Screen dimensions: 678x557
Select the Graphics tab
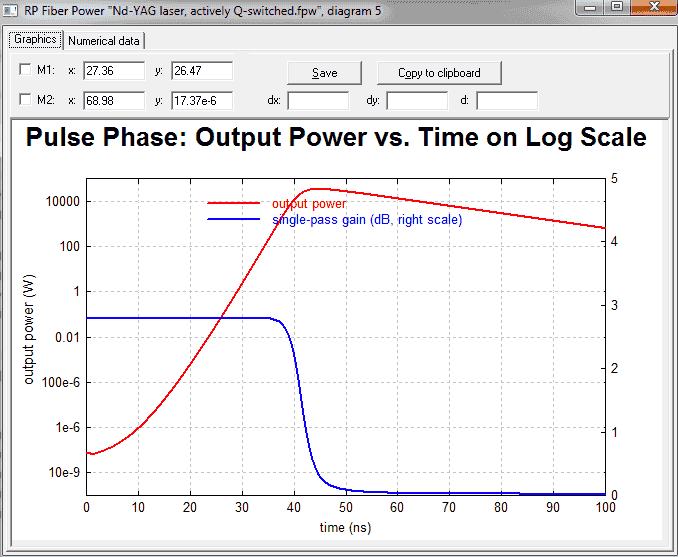35,39
